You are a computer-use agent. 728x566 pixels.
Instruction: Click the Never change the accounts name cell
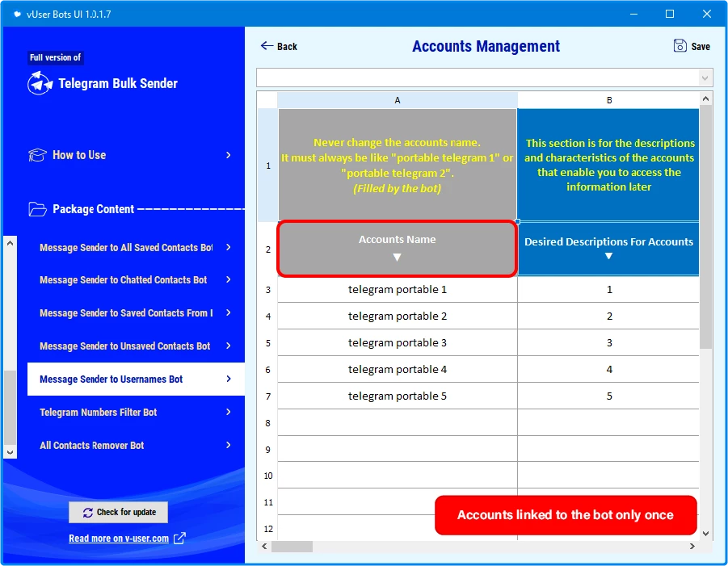click(x=398, y=166)
